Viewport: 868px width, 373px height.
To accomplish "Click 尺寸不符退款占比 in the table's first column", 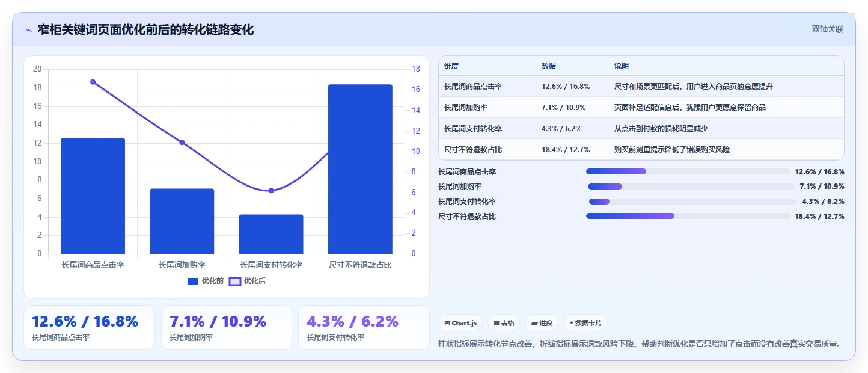I will (473, 150).
